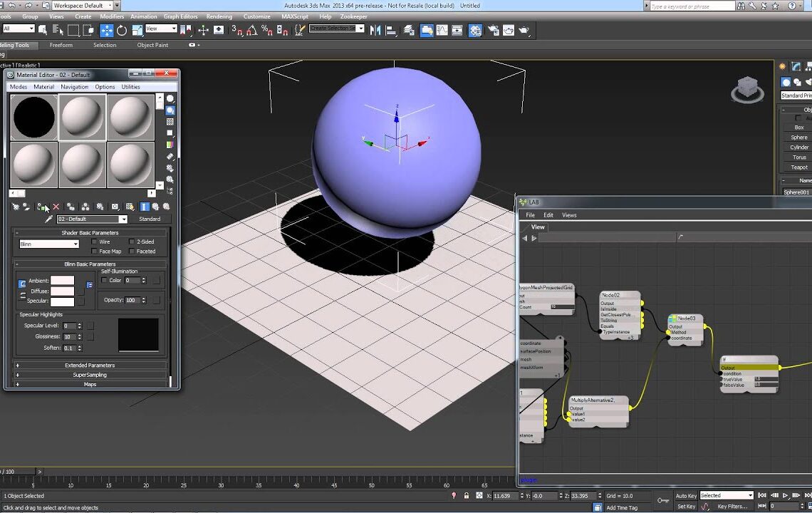Assign material to selection in Material Editor
812x513 pixels.
41,207
